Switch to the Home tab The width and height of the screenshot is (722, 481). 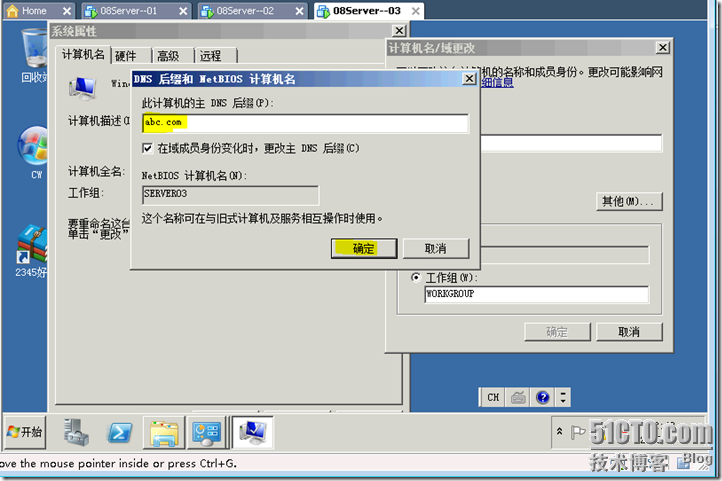[x=33, y=11]
